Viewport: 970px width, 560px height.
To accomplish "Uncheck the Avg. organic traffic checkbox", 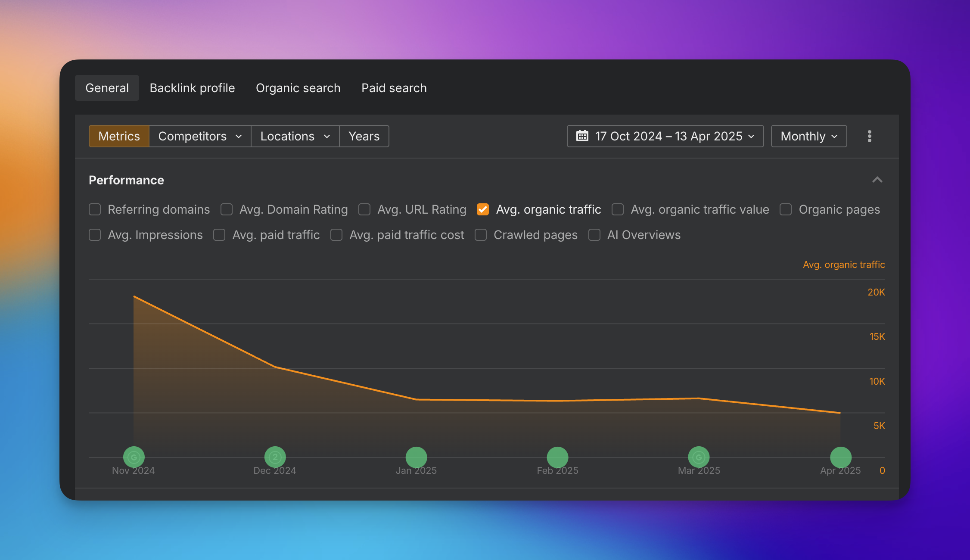I will tap(483, 209).
